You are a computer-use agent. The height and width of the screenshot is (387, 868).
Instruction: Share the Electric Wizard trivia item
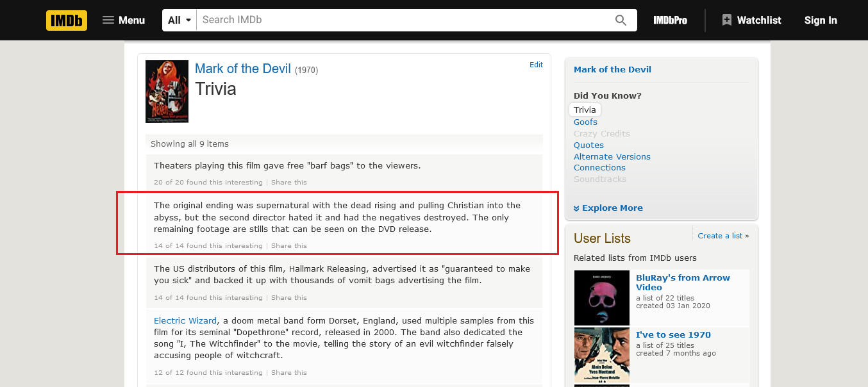coord(289,373)
